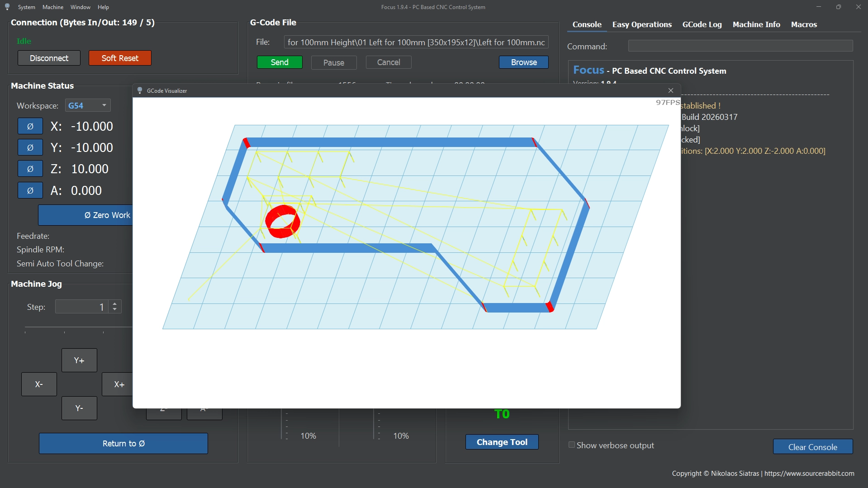Zero the A axis with its Ø button
The width and height of the screenshot is (868, 488).
30,190
